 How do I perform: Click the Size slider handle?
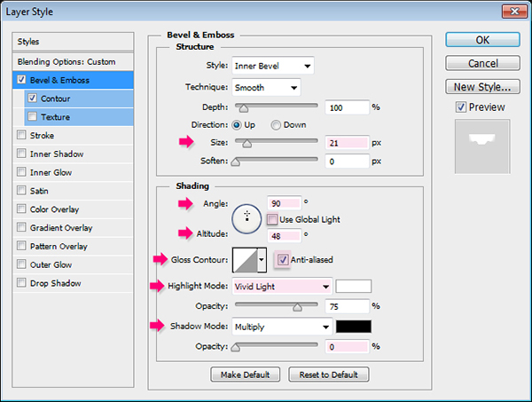[x=247, y=144]
